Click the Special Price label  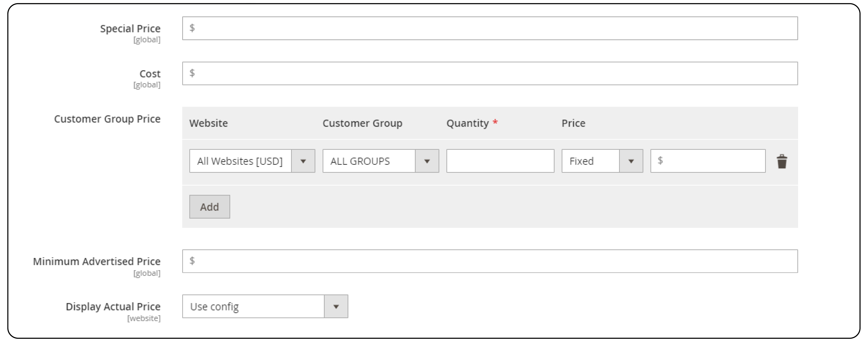tap(130, 29)
